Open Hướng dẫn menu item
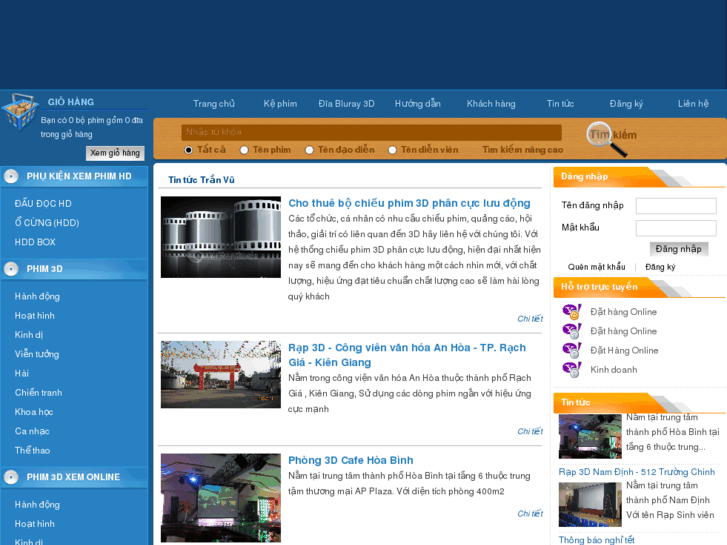This screenshot has height=545, width=727. coord(417,103)
